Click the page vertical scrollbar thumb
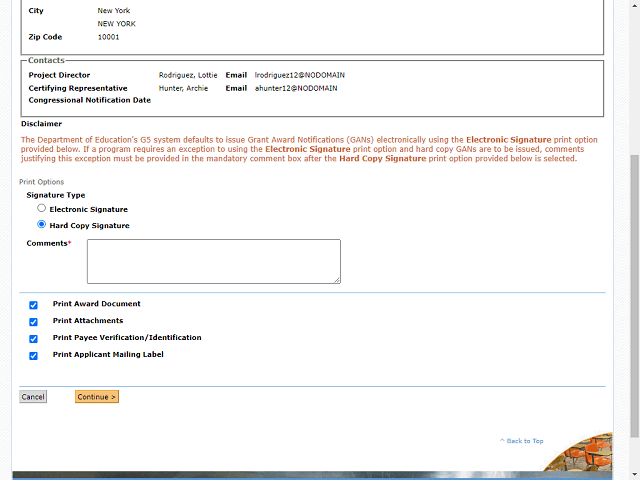 [634, 296]
